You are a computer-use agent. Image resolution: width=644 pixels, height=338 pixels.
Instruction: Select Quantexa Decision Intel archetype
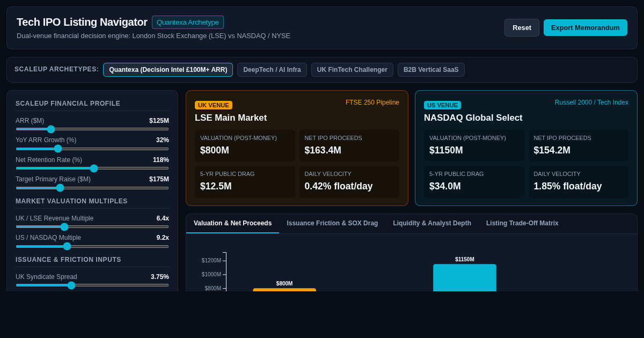[x=168, y=70]
